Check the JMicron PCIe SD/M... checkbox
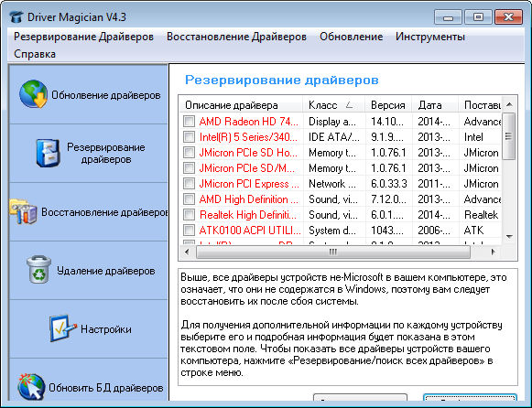This screenshot has width=532, height=408. point(189,167)
